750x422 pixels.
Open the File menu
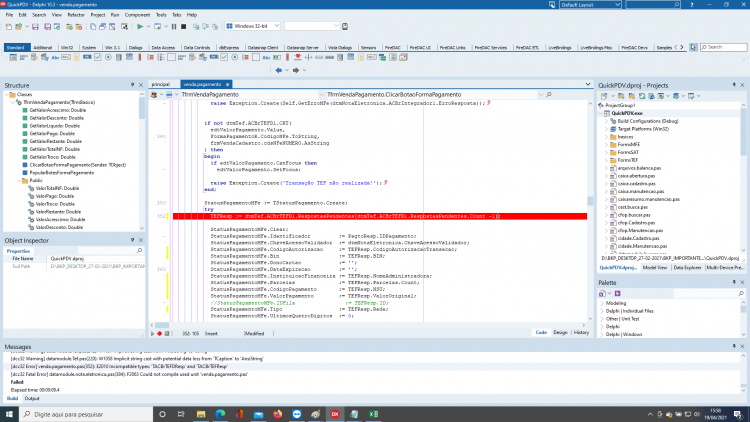tap(9, 15)
